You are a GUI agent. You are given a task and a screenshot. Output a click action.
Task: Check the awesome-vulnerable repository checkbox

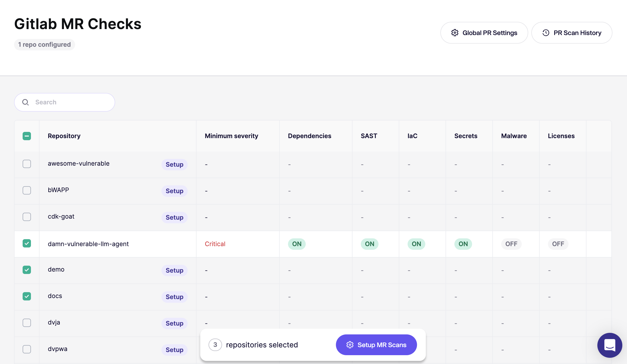pos(27,164)
